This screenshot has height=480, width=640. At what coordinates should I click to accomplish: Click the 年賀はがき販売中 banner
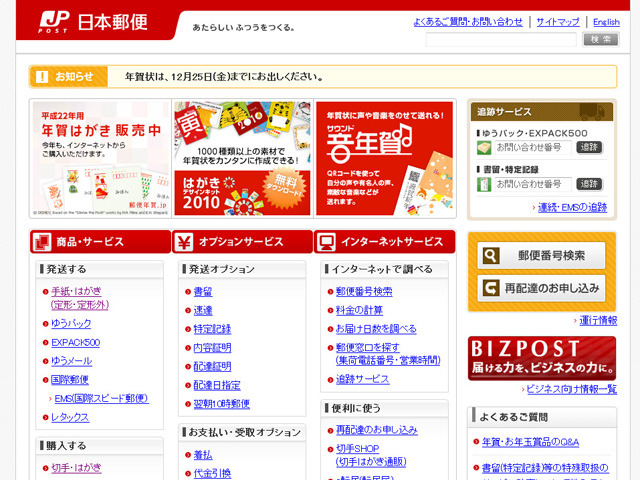(101, 158)
